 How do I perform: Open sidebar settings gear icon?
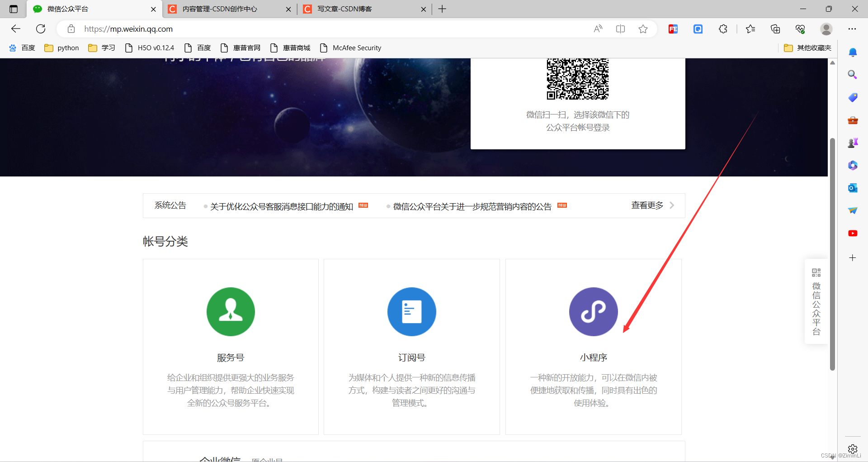coord(853,449)
